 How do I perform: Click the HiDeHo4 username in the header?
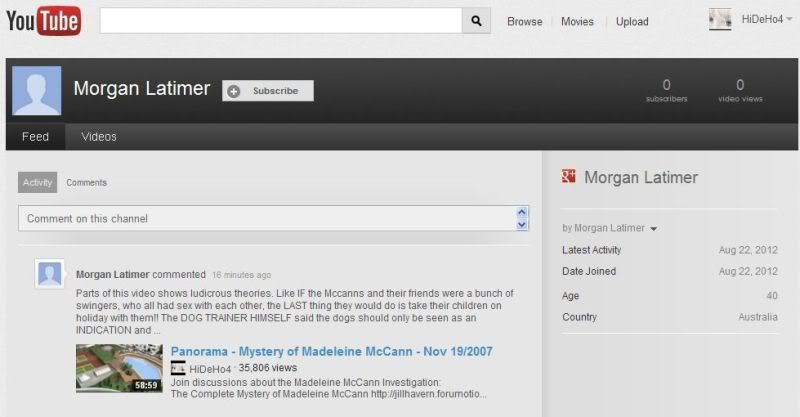[762, 19]
